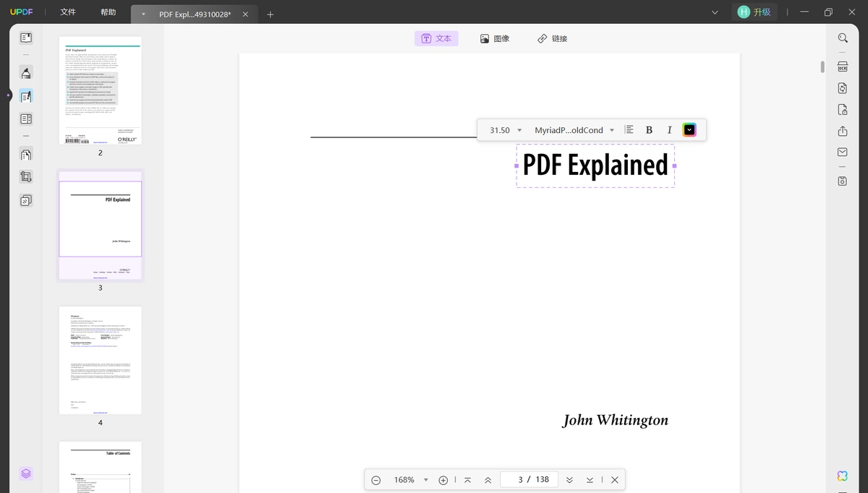The height and width of the screenshot is (493, 868).
Task: Toggle bold formatting on text
Action: 649,130
